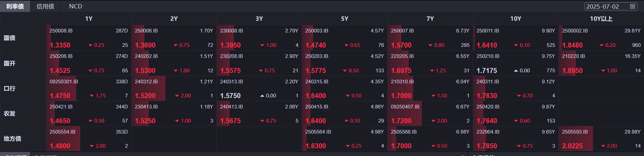Select the 利率债 tab
This screenshot has height=156, width=644.
[x=15, y=6]
